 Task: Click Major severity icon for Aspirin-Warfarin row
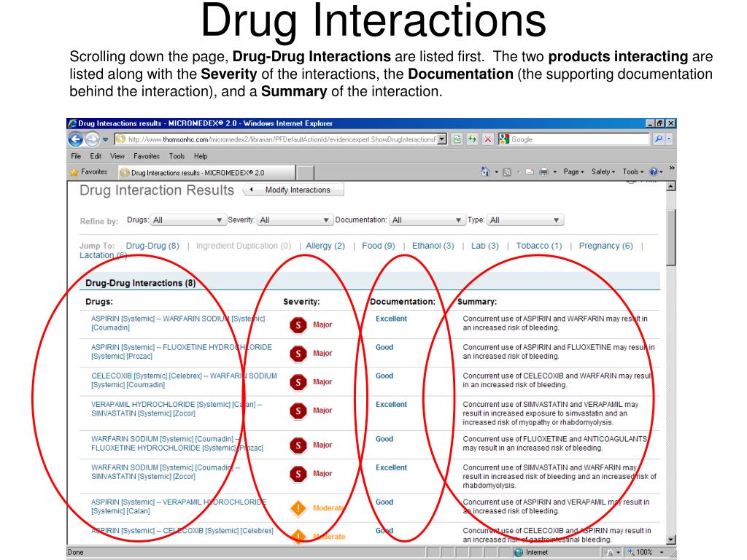[298, 325]
